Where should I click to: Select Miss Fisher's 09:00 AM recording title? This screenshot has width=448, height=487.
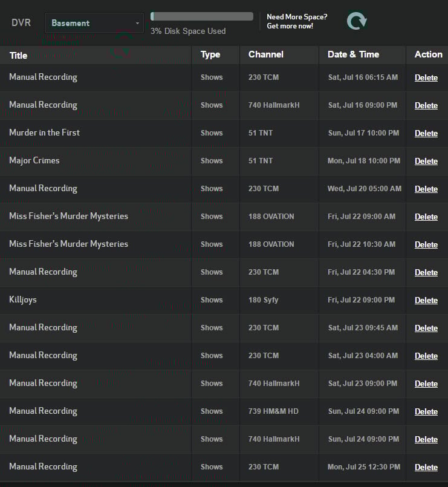[68, 216]
